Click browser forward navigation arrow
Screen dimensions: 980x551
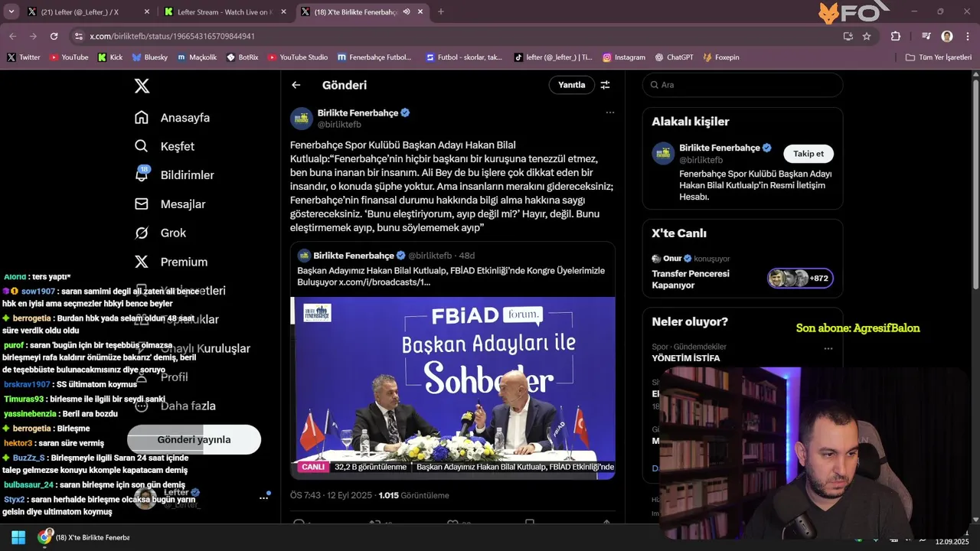click(33, 36)
